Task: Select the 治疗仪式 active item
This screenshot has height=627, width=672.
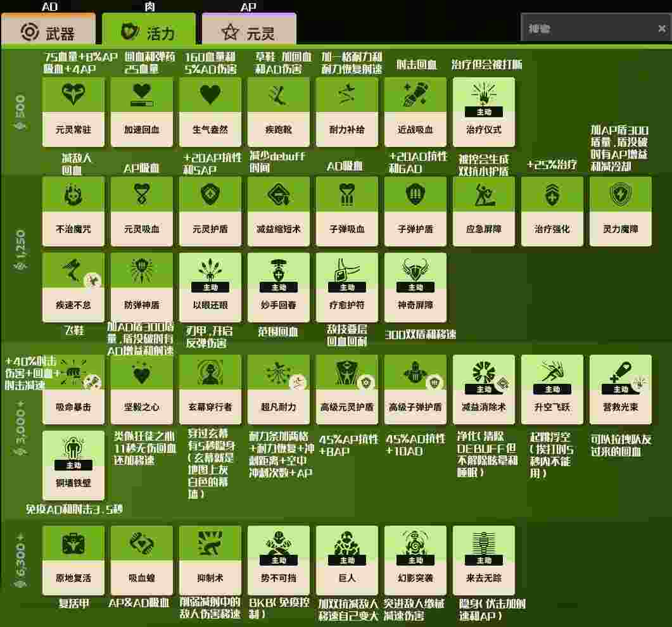Action: tap(484, 112)
